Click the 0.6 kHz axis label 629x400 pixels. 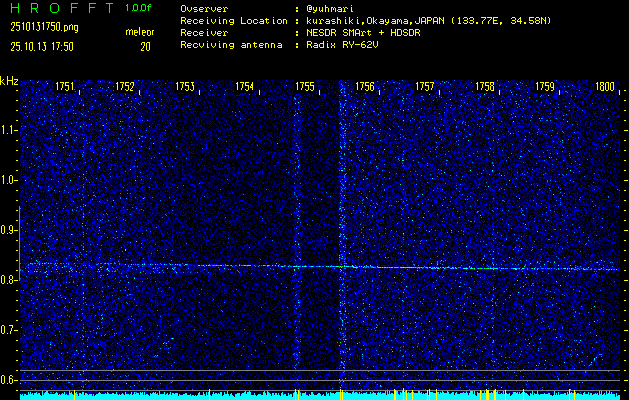point(8,380)
